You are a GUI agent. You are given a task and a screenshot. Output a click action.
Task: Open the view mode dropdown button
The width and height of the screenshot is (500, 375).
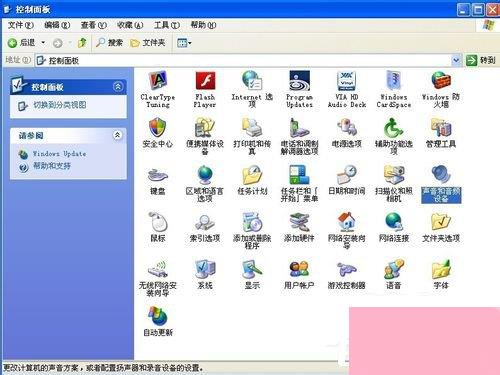click(x=184, y=43)
